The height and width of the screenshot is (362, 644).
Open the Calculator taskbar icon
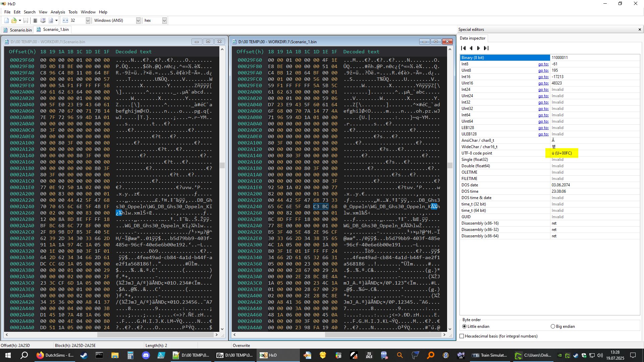point(130,355)
